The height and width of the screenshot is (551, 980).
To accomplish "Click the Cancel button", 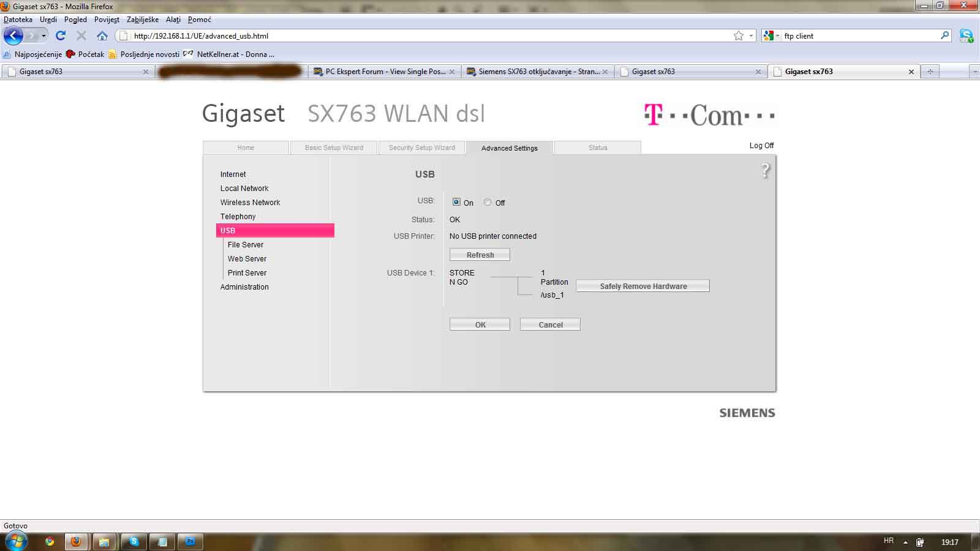I will point(550,324).
